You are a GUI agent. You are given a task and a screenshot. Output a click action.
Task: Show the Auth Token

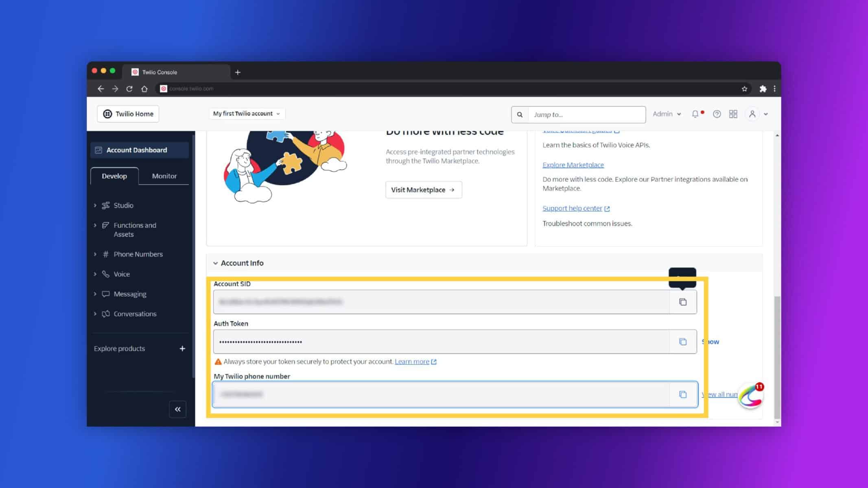coord(711,342)
